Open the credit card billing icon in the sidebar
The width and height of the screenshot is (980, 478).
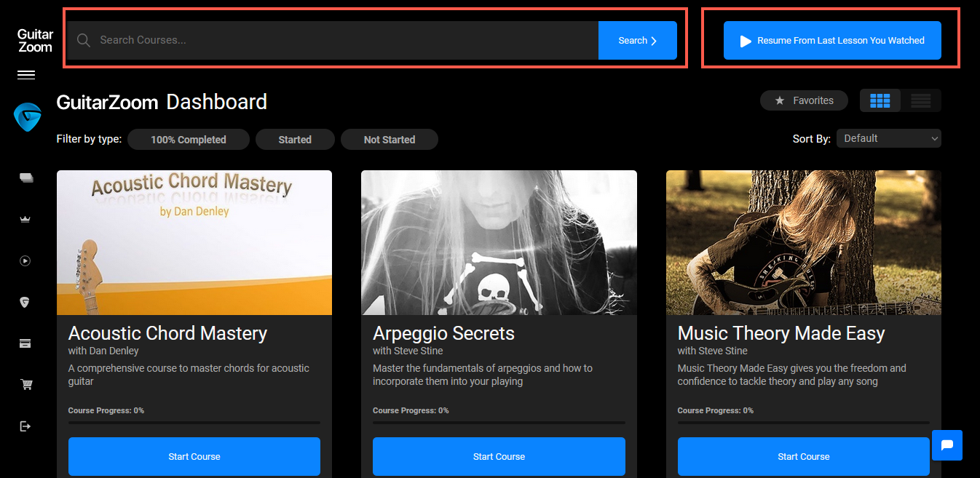[25, 343]
